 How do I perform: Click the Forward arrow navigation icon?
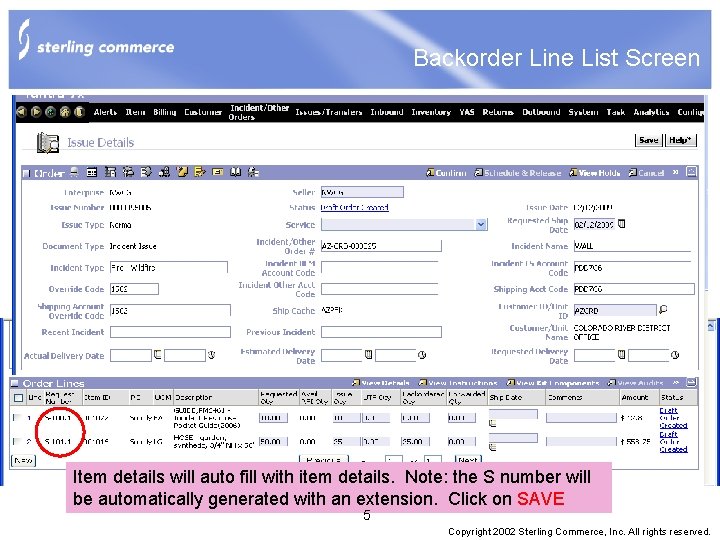click(36, 112)
